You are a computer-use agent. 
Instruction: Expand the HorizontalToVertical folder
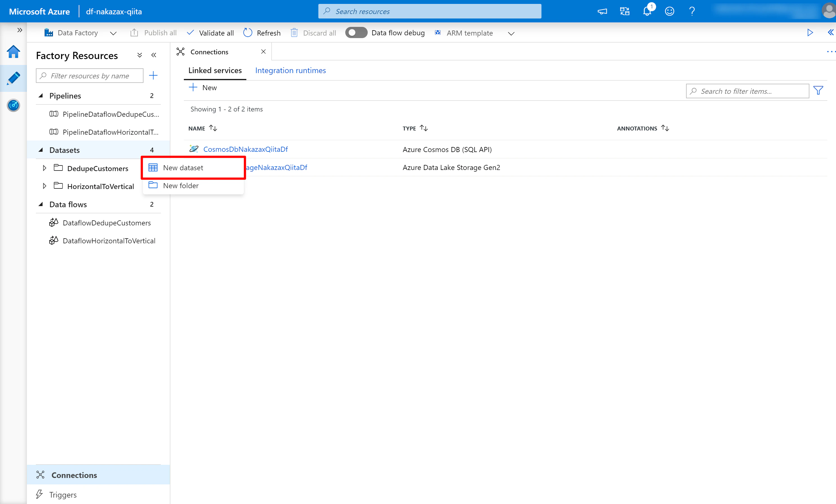point(45,186)
